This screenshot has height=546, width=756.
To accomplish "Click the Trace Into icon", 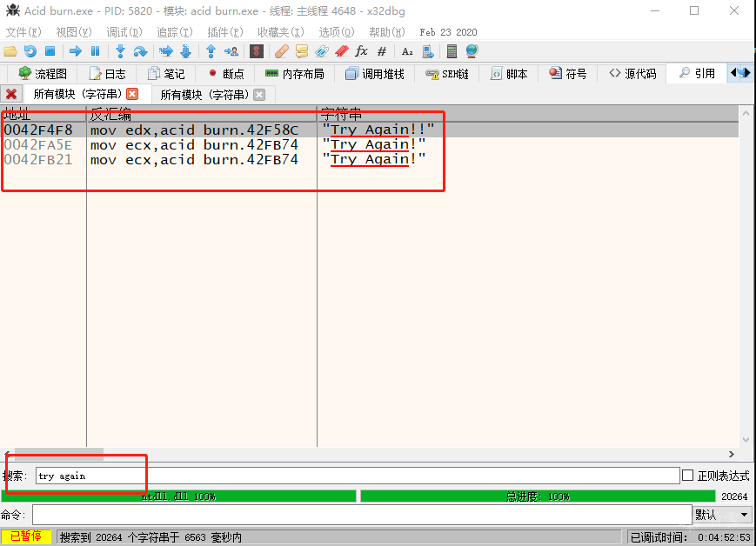I will coord(166,51).
